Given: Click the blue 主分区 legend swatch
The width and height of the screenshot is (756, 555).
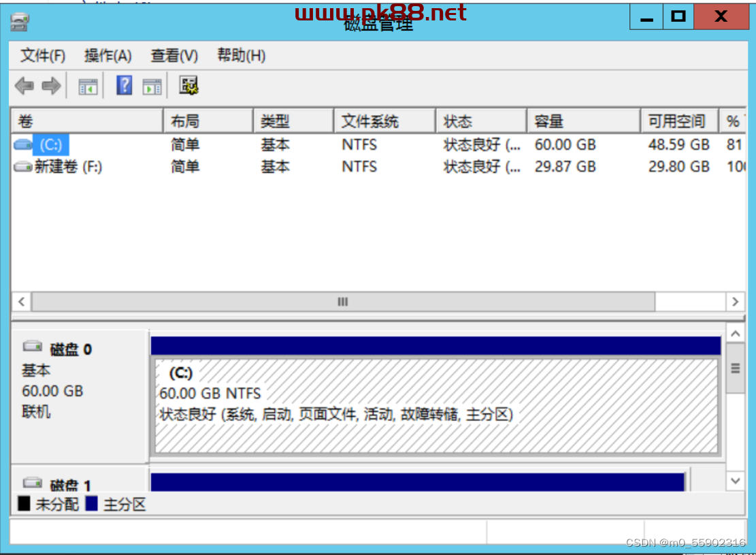Looking at the screenshot, I should (92, 504).
